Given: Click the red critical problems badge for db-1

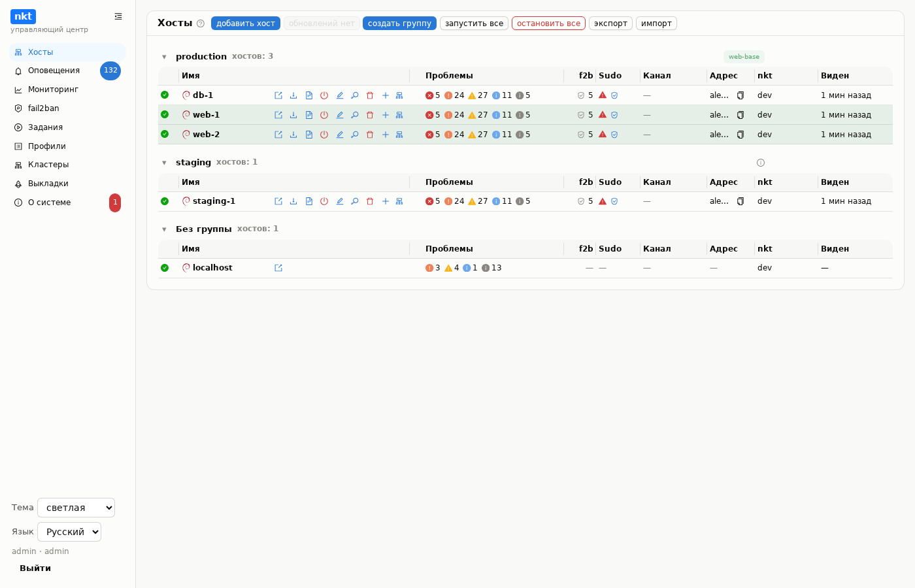Looking at the screenshot, I should (x=433, y=95).
